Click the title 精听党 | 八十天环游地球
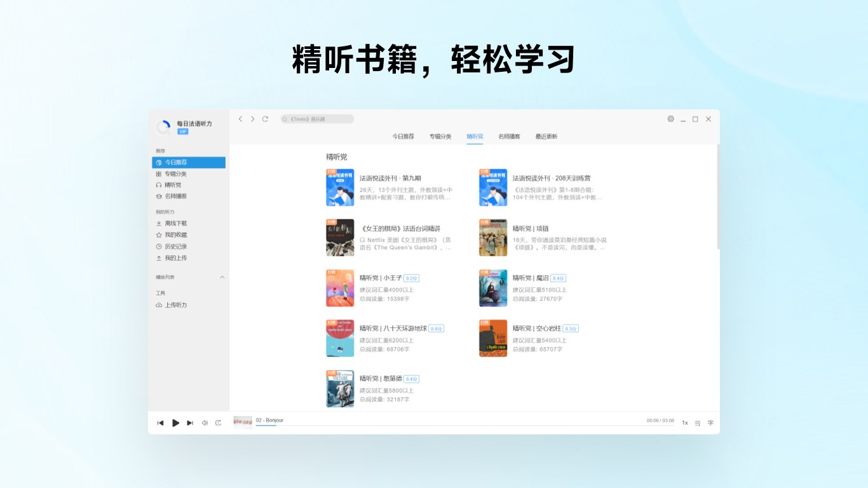Image resolution: width=868 pixels, height=488 pixels. pyautogui.click(x=393, y=329)
